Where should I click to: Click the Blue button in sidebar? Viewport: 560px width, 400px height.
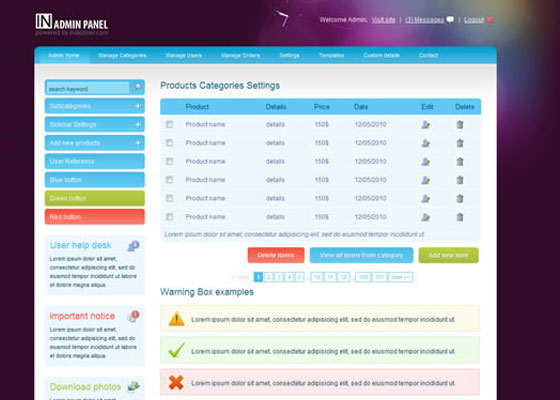click(x=95, y=180)
